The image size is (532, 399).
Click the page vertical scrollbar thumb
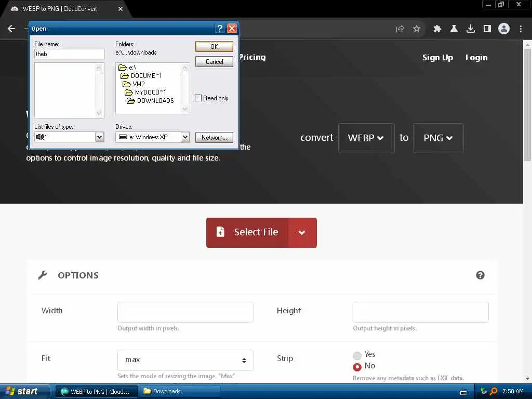click(527, 105)
